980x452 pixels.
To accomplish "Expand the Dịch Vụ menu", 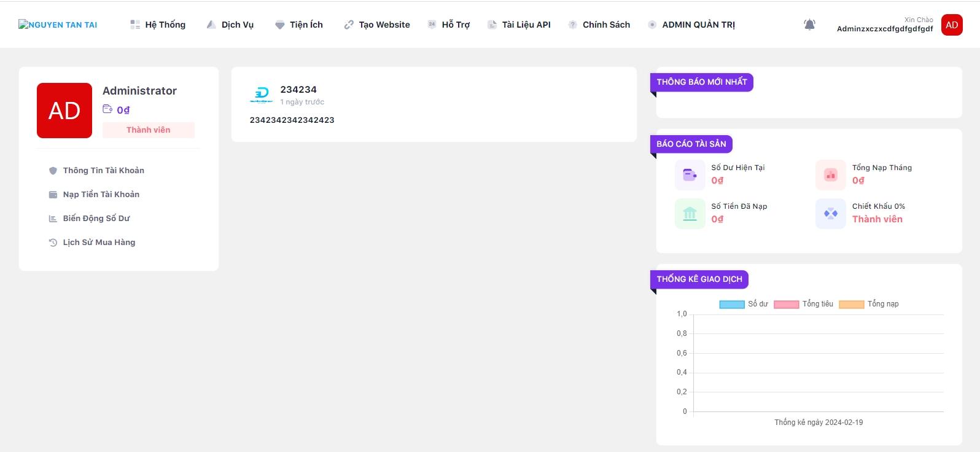I will click(230, 25).
